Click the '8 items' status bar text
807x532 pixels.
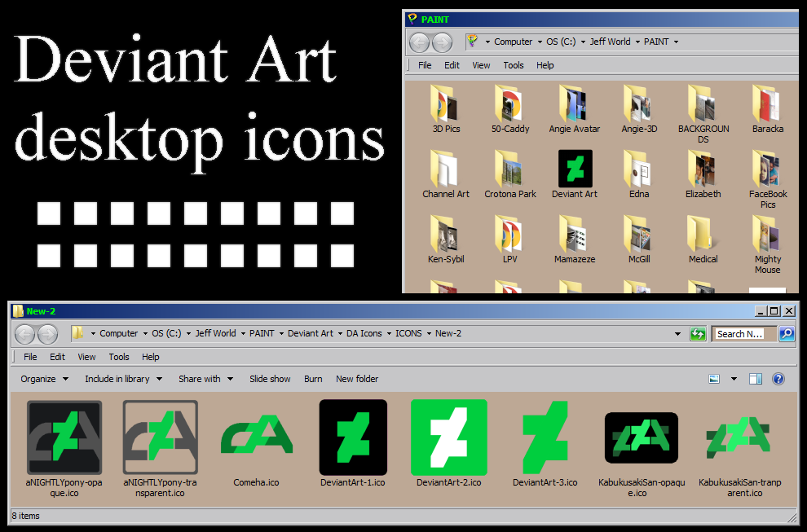[26, 516]
